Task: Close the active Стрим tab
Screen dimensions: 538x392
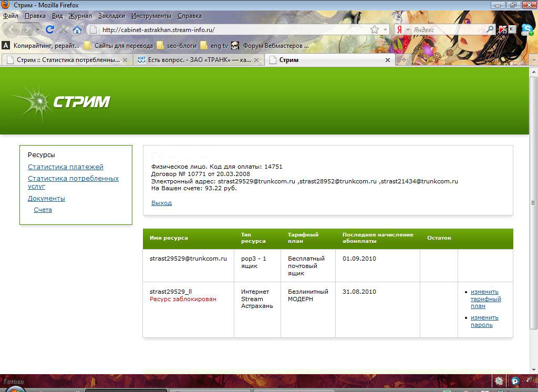Action: [x=388, y=60]
